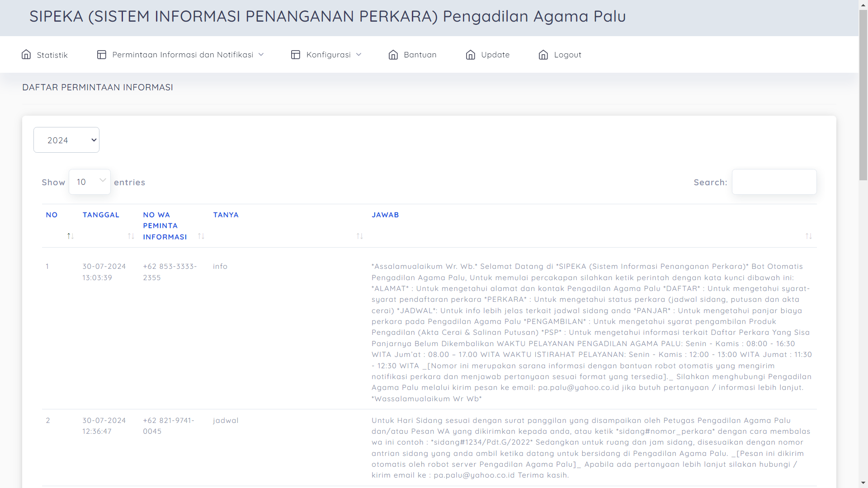The width and height of the screenshot is (868, 488).
Task: Click the Statistik home icon
Action: (x=26, y=55)
